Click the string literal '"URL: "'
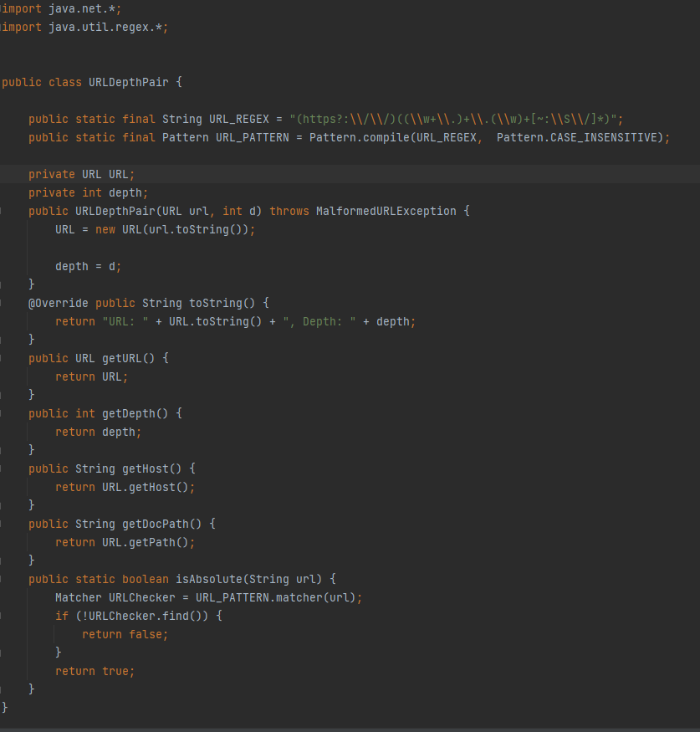 click(125, 321)
